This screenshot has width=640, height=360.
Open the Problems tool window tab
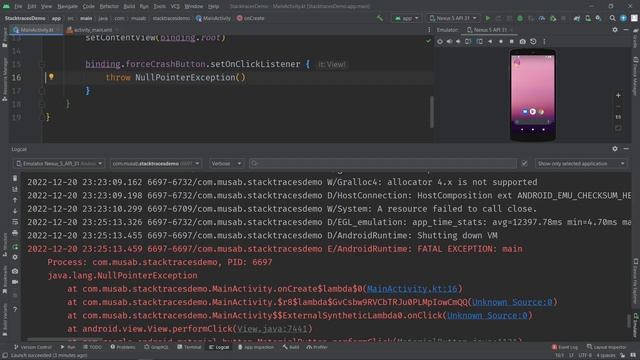123,347
